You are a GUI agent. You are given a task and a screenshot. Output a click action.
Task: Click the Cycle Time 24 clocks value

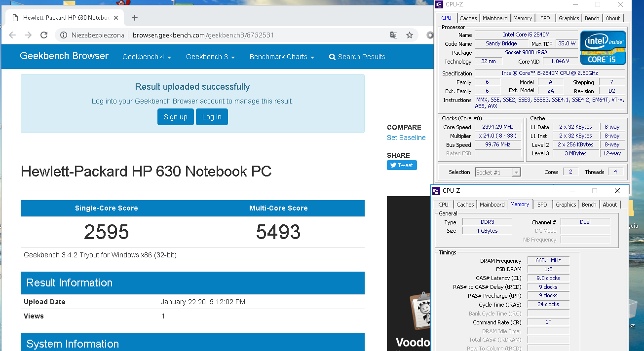548,304
